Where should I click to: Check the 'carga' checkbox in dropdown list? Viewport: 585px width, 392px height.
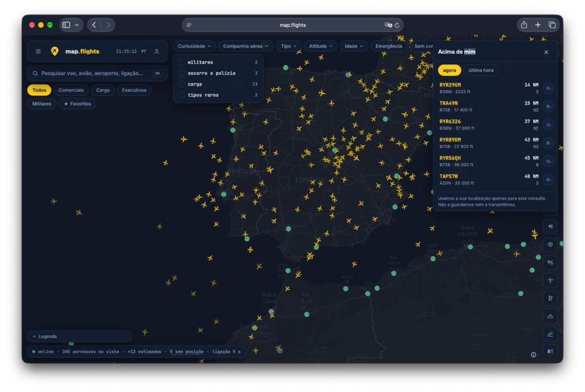tap(182, 84)
